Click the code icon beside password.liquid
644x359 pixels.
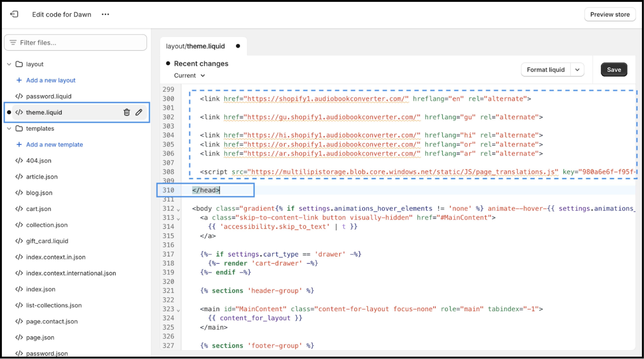[x=19, y=96]
